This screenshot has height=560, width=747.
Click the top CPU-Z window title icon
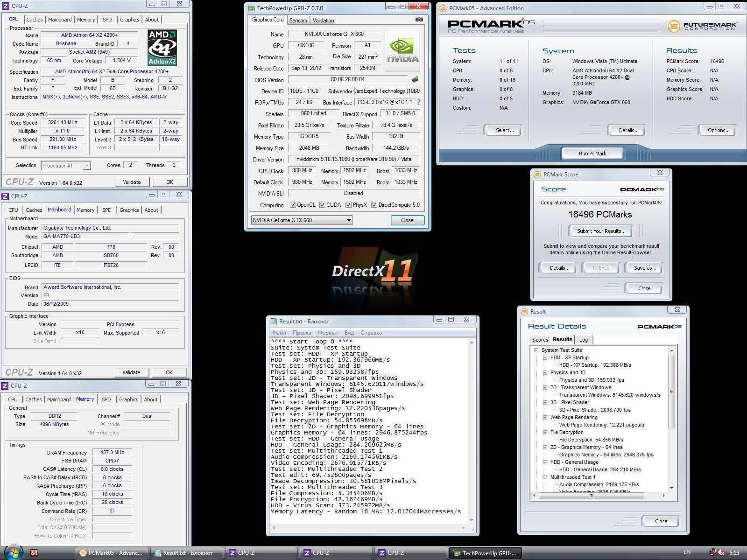click(6, 6)
